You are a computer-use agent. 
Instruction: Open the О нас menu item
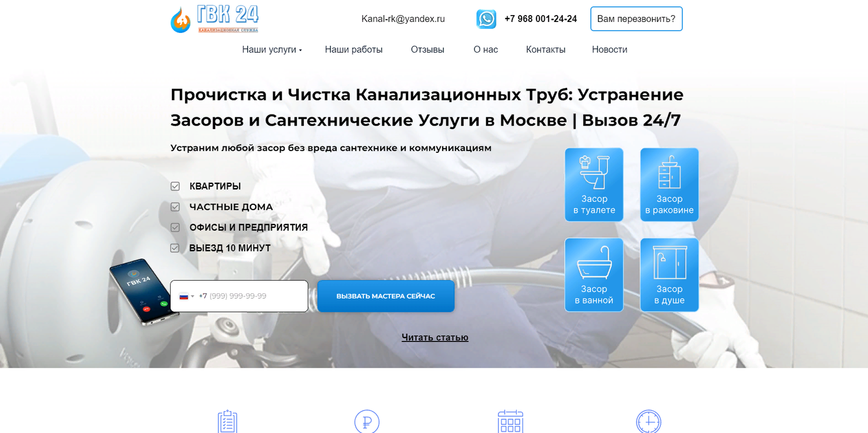click(x=486, y=50)
